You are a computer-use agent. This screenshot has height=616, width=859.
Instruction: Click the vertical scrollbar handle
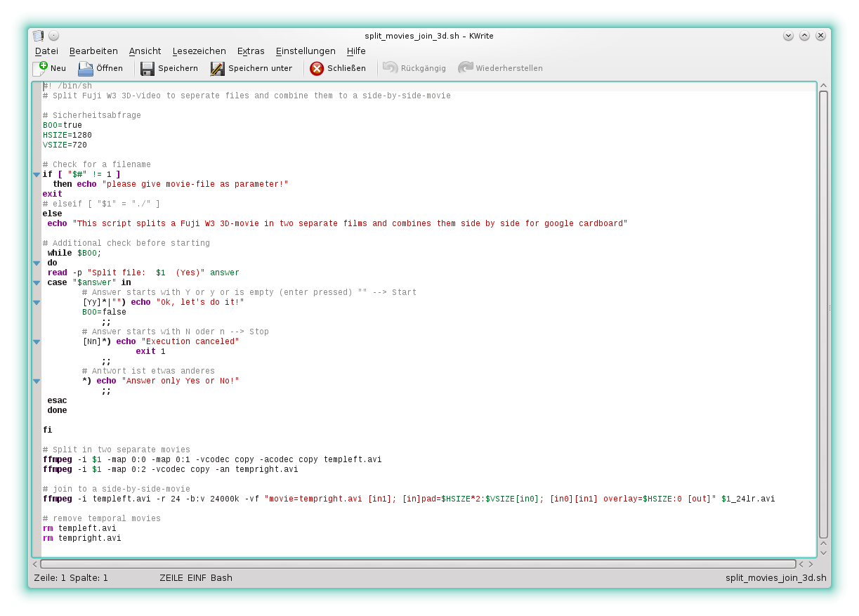(824, 314)
